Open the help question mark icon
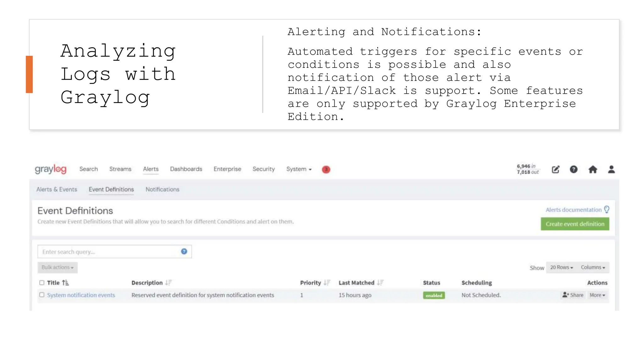Screen dimensions: 644x362 coord(574,169)
